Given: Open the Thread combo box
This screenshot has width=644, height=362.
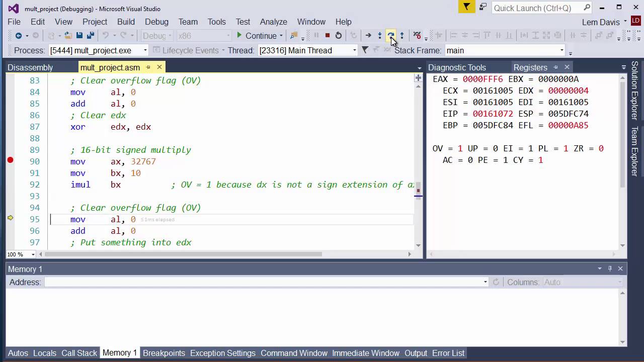Looking at the screenshot, I should 355,50.
